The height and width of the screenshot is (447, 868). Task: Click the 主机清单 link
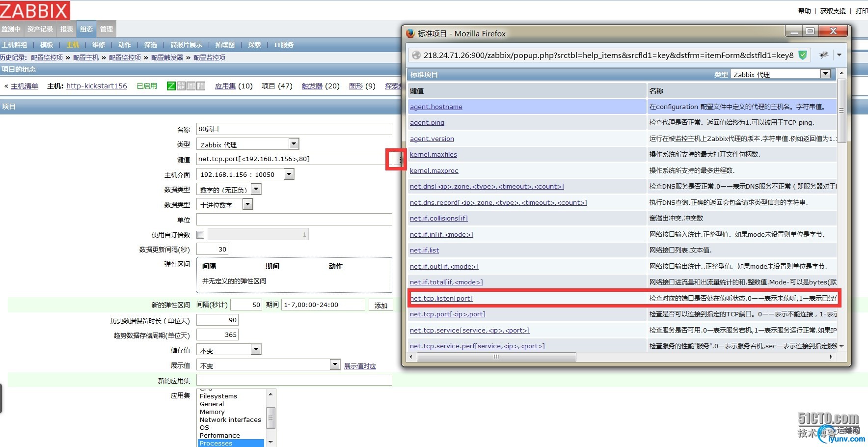tap(25, 86)
